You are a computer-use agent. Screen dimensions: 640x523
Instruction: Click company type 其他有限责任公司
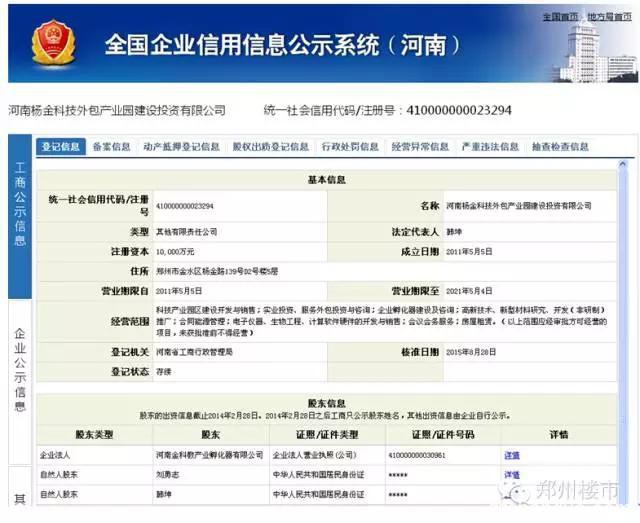click(187, 232)
